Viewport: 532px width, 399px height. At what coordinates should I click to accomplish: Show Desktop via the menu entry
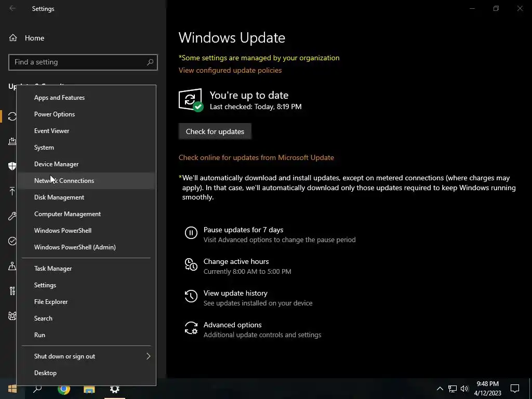[86, 373]
